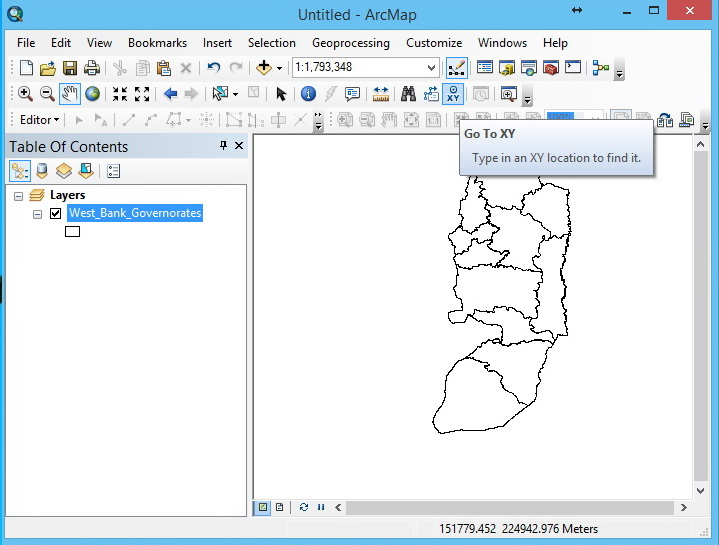The image size is (719, 545).
Task: Collapse the West_Bank_Governorates layer legend
Action: click(38, 214)
